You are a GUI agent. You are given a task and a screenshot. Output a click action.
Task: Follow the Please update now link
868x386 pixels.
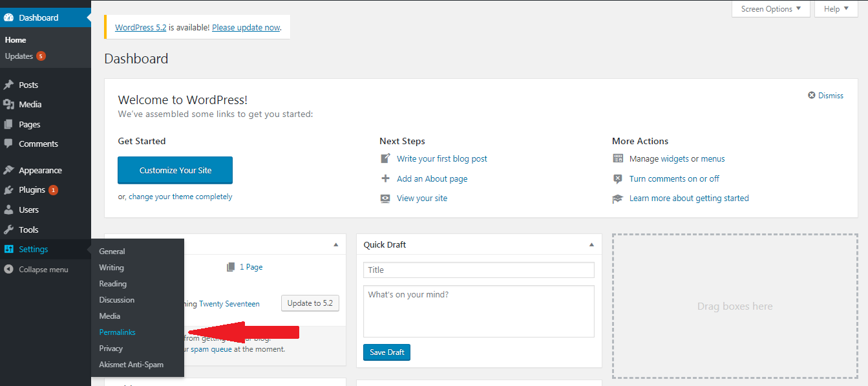pyautogui.click(x=246, y=28)
